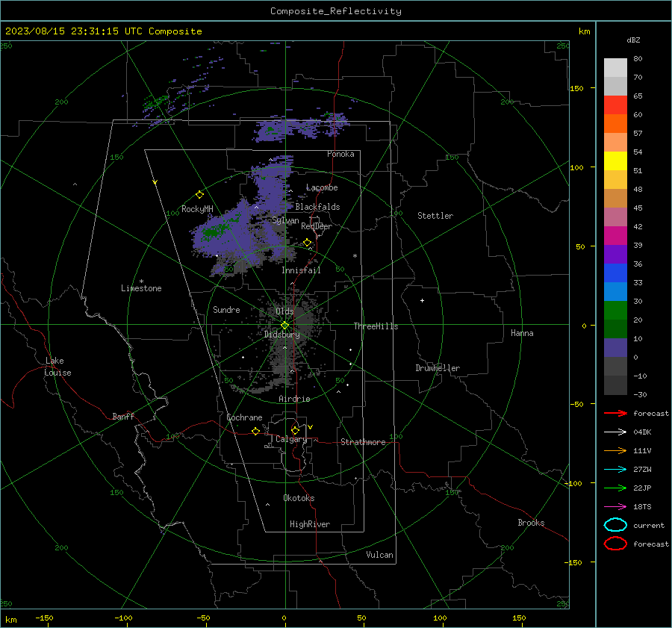
Task: Click the Lacombe city label
Action: pyautogui.click(x=322, y=187)
